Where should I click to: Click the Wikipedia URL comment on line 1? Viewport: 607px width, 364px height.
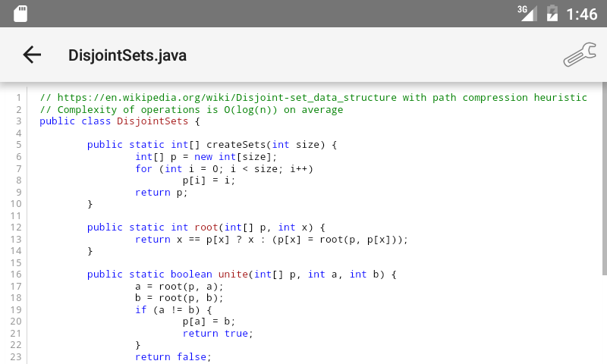point(313,98)
